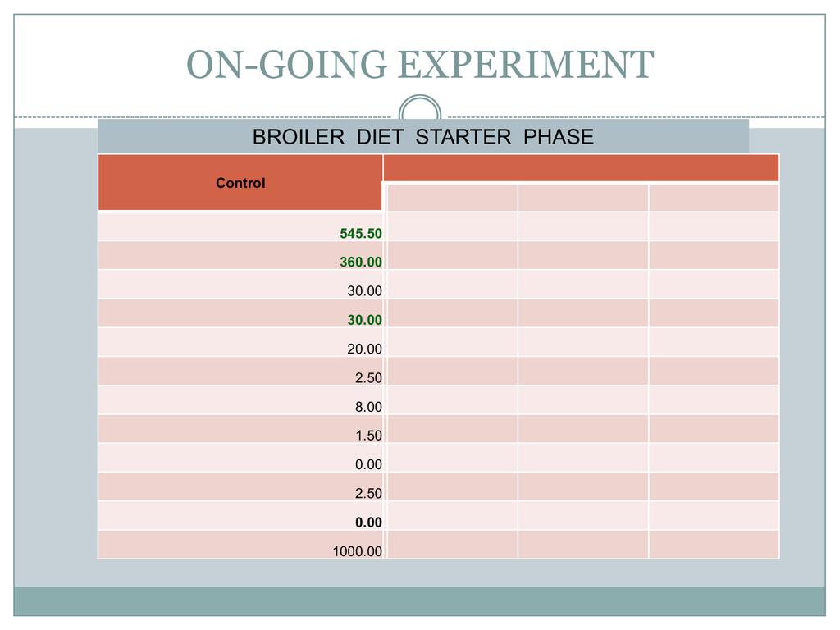Screen dimensions: 840x630
Task: Click the empty cell immediately right of 1000.00
Action: [451, 545]
